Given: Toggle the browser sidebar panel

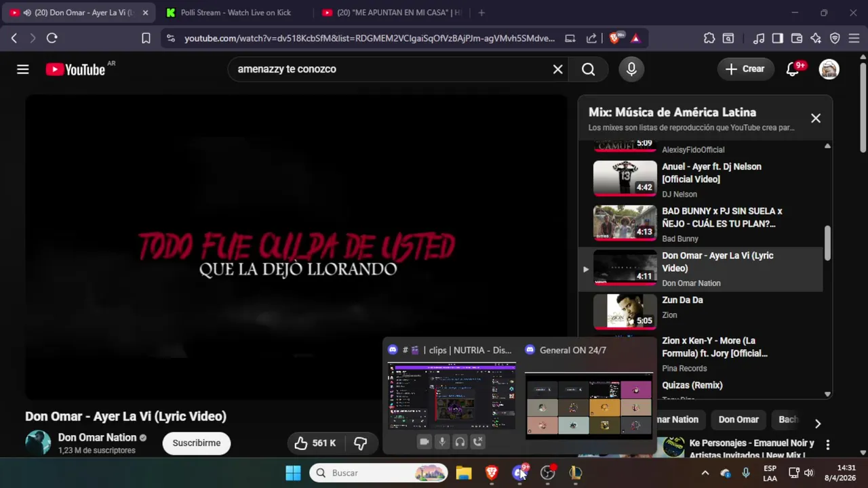Looking at the screenshot, I should coord(778,39).
